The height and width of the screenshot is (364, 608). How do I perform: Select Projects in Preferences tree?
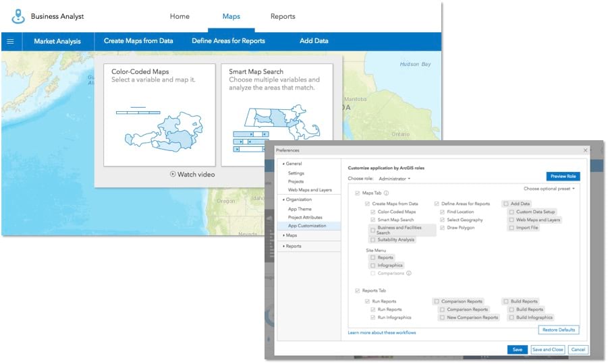tap(296, 181)
